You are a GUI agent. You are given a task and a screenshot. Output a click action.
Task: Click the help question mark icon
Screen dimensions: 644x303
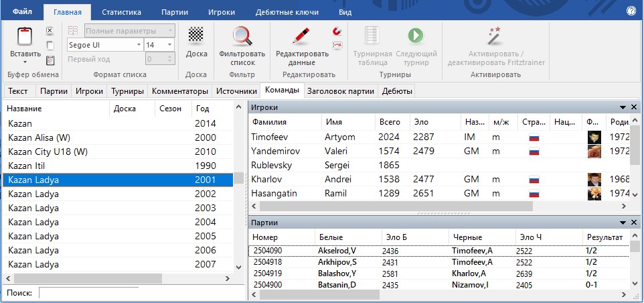631,11
